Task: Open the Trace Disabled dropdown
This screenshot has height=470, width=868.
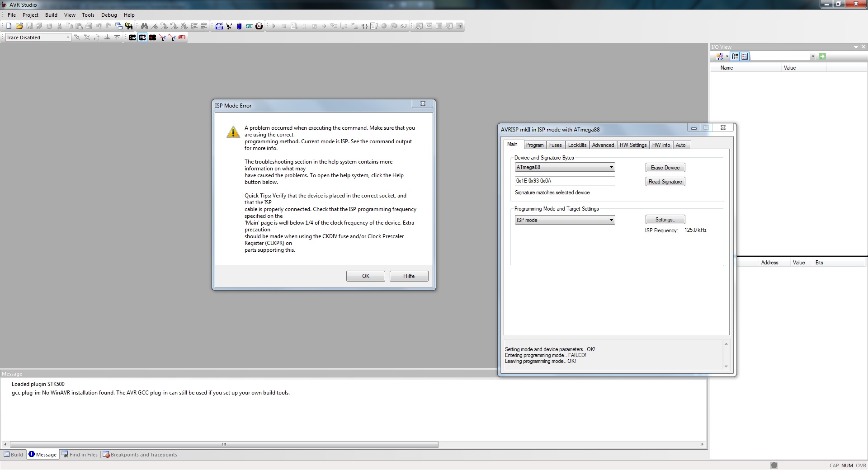Action: pos(68,38)
